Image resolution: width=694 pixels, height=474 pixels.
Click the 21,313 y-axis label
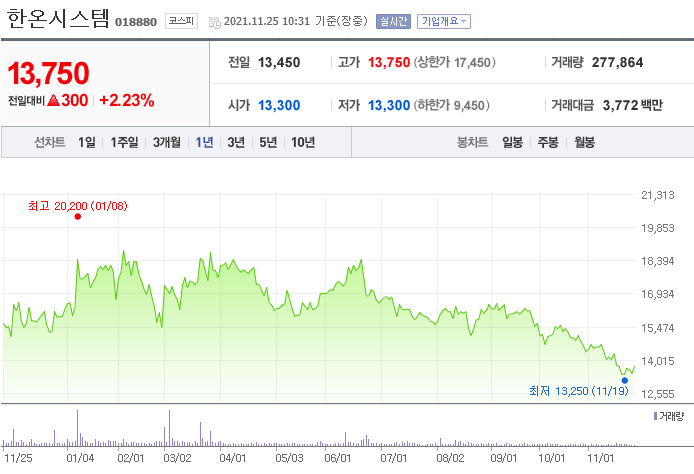point(658,195)
